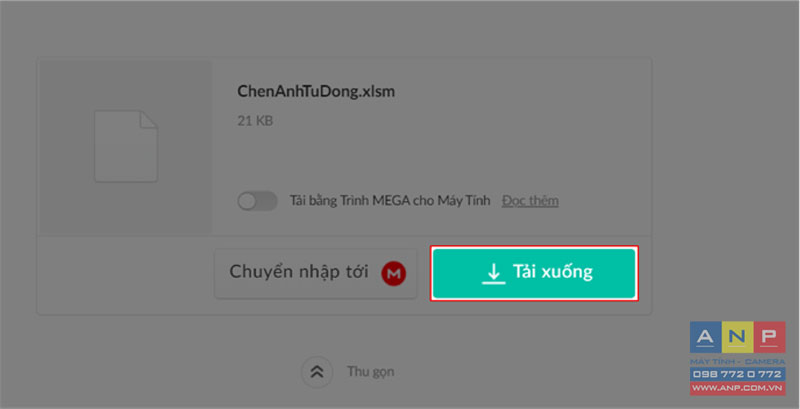Click the gray file preview panel
Viewport: 800px width, 409px height.
coord(126,147)
